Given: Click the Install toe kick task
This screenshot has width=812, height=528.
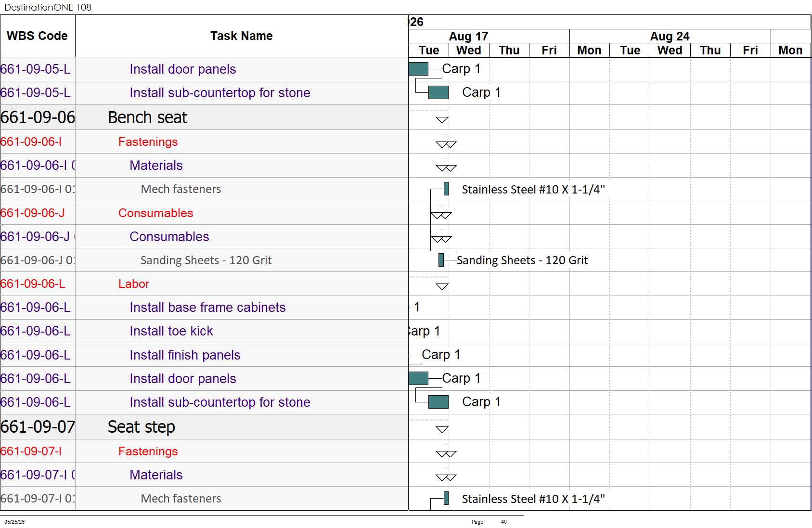Looking at the screenshot, I should coord(171,331).
